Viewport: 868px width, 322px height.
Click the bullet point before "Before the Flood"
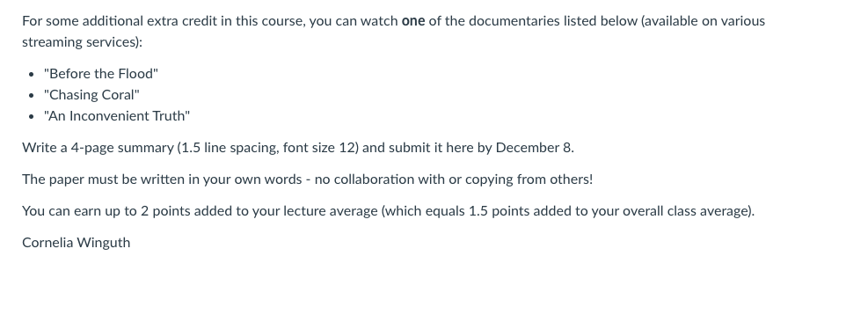[x=31, y=74]
